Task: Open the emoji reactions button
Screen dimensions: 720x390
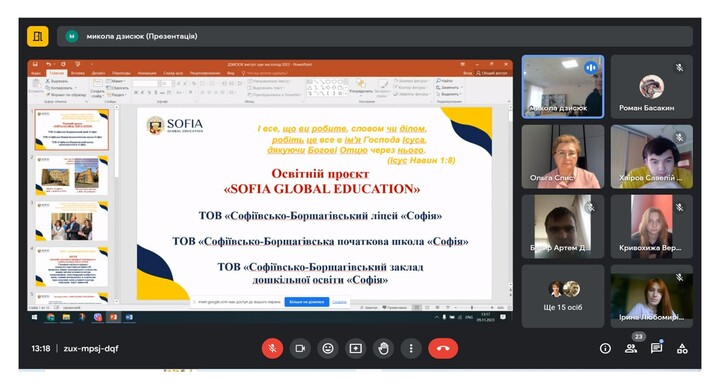Action: pos(328,349)
